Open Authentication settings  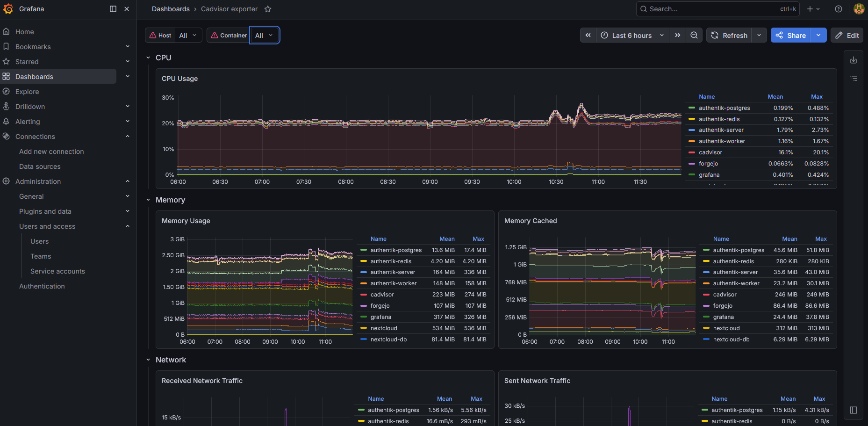[42, 286]
